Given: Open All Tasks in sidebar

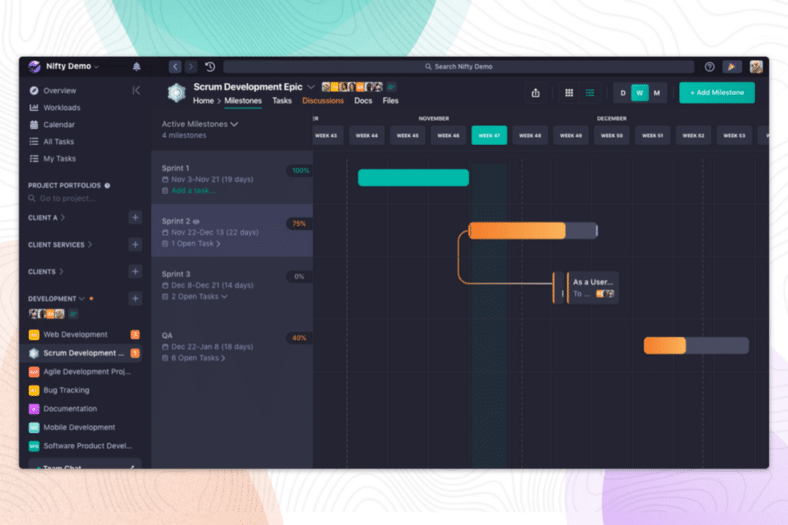Looking at the screenshot, I should coord(58,142).
